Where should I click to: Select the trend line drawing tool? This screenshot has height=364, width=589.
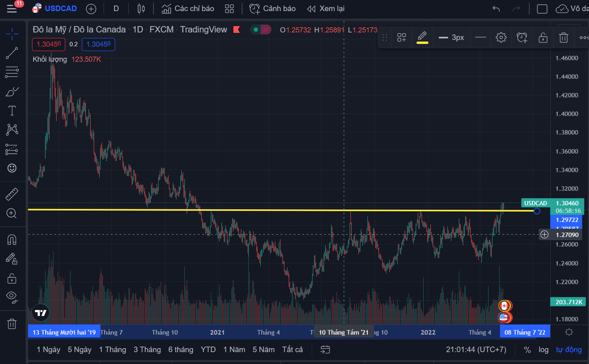(x=12, y=53)
